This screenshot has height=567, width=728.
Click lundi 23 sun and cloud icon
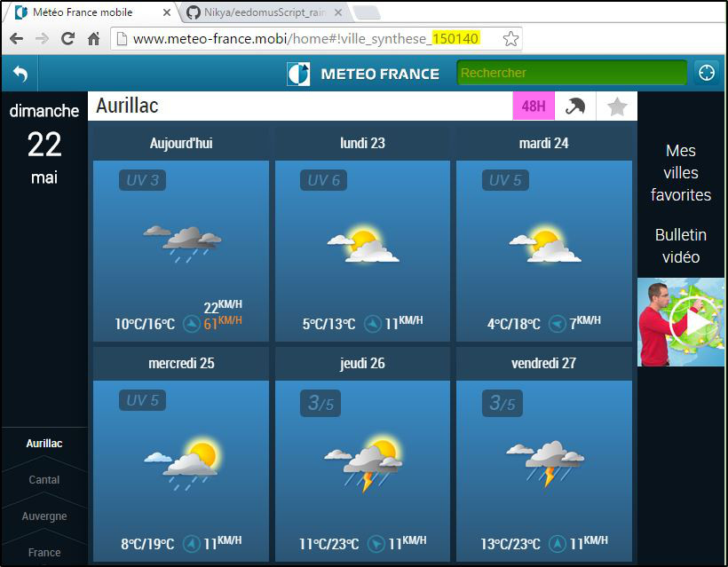click(x=362, y=246)
